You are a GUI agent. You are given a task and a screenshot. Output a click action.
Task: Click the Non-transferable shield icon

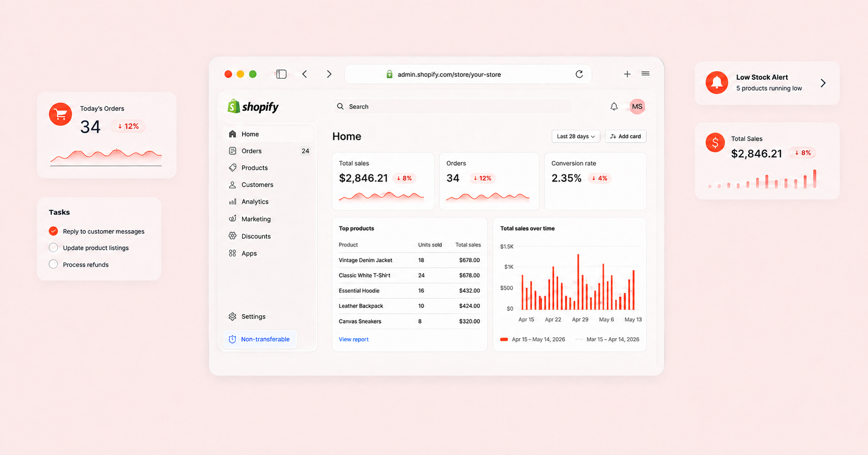[x=232, y=339]
